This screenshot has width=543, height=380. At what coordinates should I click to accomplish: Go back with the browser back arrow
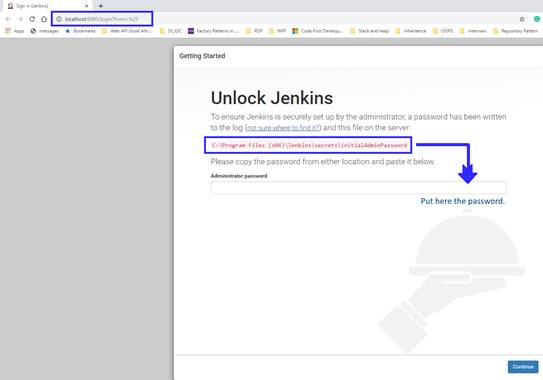click(8, 19)
